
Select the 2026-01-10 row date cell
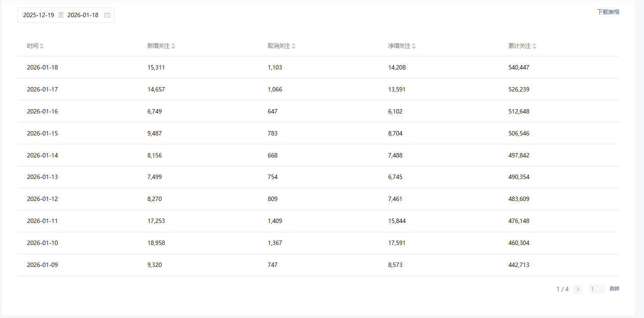pos(42,243)
